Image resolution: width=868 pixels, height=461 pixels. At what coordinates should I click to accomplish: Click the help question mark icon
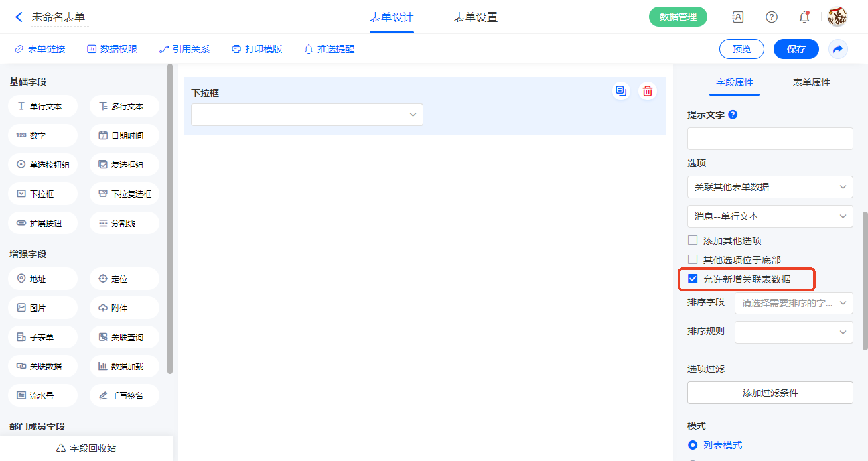[x=772, y=17]
